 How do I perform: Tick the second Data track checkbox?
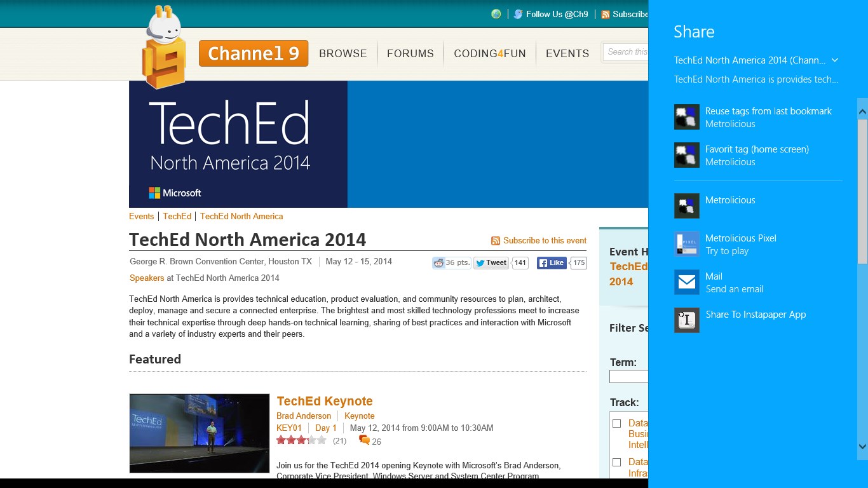click(616, 462)
